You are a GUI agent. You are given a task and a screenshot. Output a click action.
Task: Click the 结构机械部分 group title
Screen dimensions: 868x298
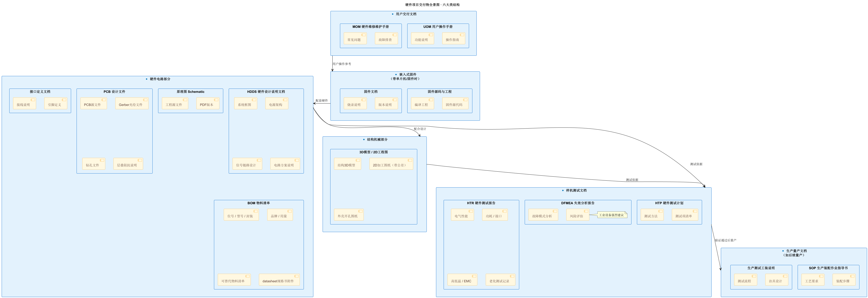[377, 139]
